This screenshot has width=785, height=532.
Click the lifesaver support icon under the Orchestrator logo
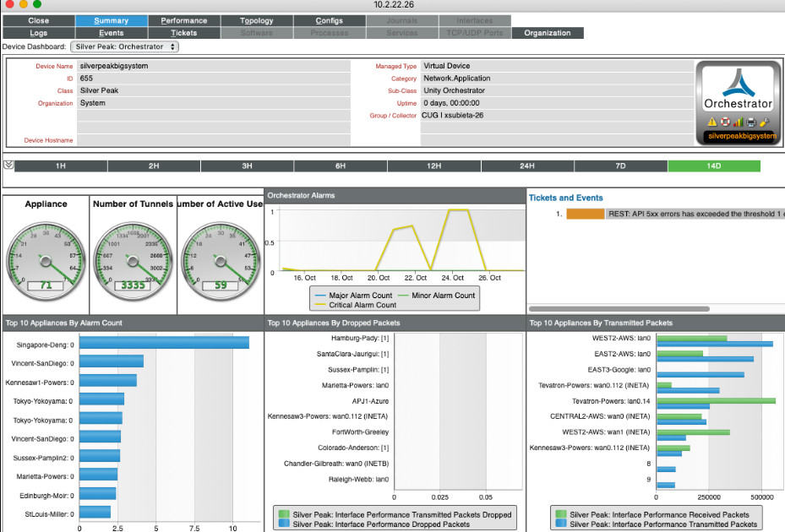coord(726,122)
